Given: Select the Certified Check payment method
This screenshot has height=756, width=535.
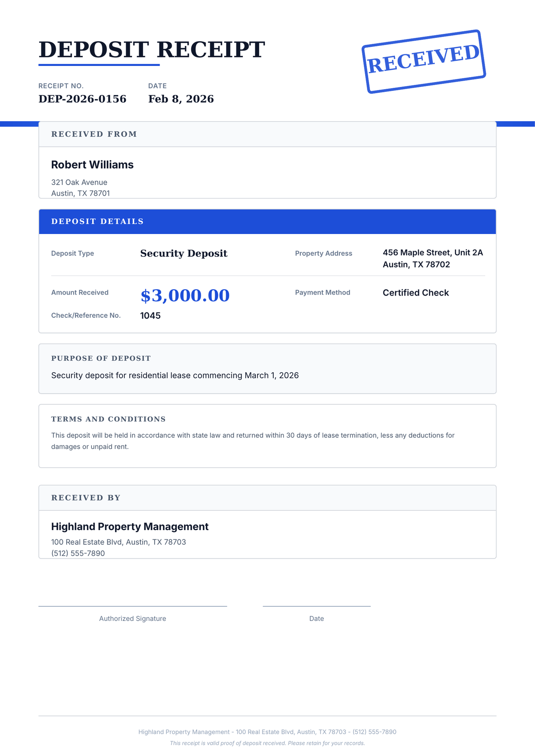Looking at the screenshot, I should coord(416,293).
